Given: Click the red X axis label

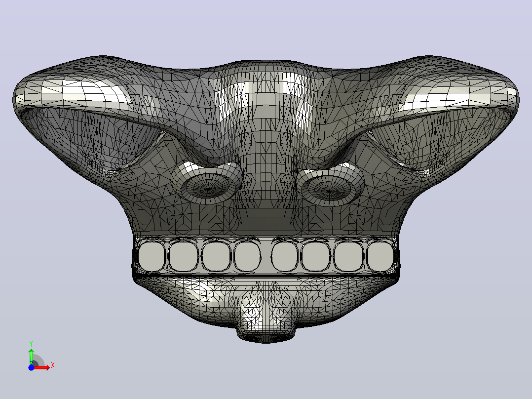Looking at the screenshot, I should point(53,365).
